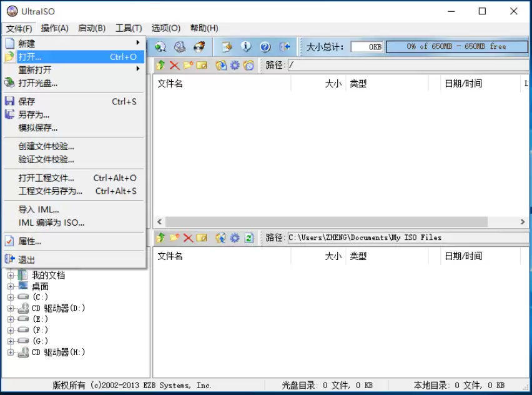Click the UltraISO title bar app icon
532x395 pixels.
[12, 11]
